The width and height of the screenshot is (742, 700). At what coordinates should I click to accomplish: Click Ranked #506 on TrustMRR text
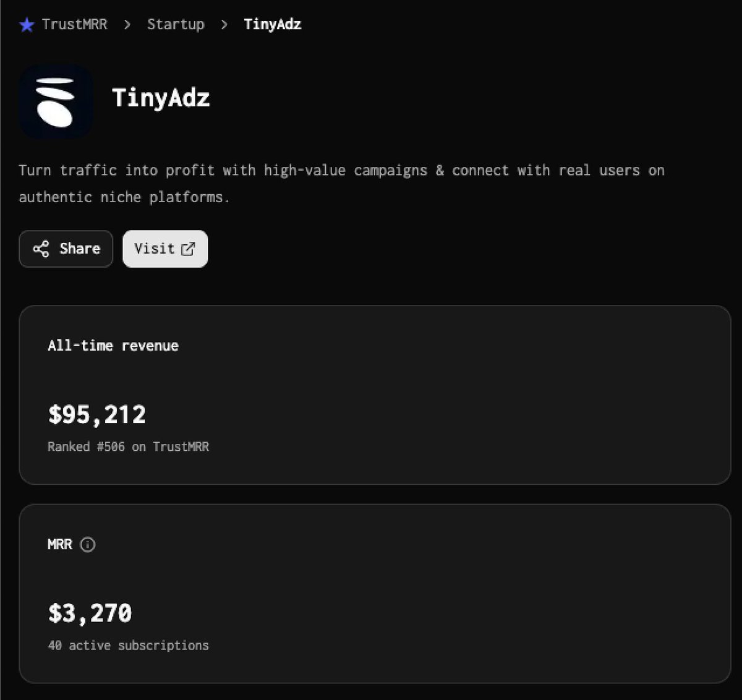pos(129,446)
